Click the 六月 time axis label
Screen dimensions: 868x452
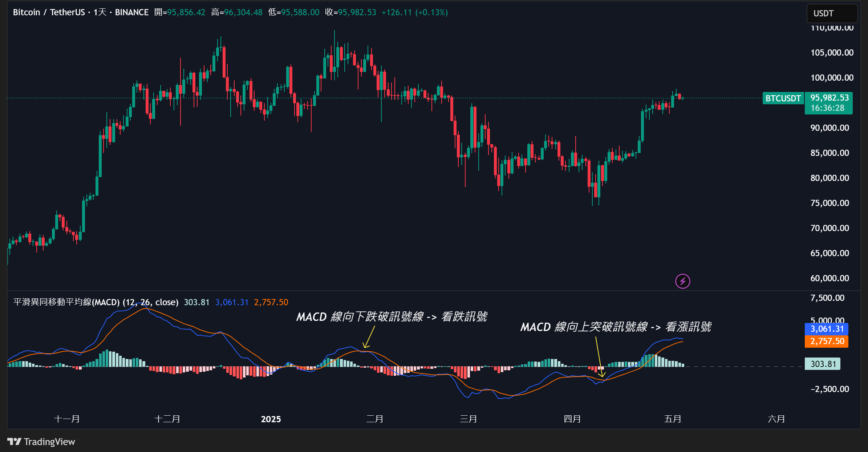click(776, 419)
